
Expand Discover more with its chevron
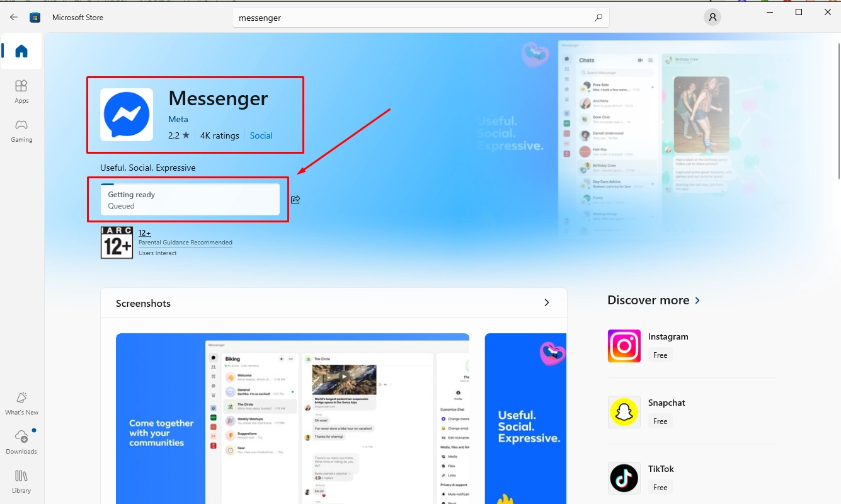[x=697, y=301]
